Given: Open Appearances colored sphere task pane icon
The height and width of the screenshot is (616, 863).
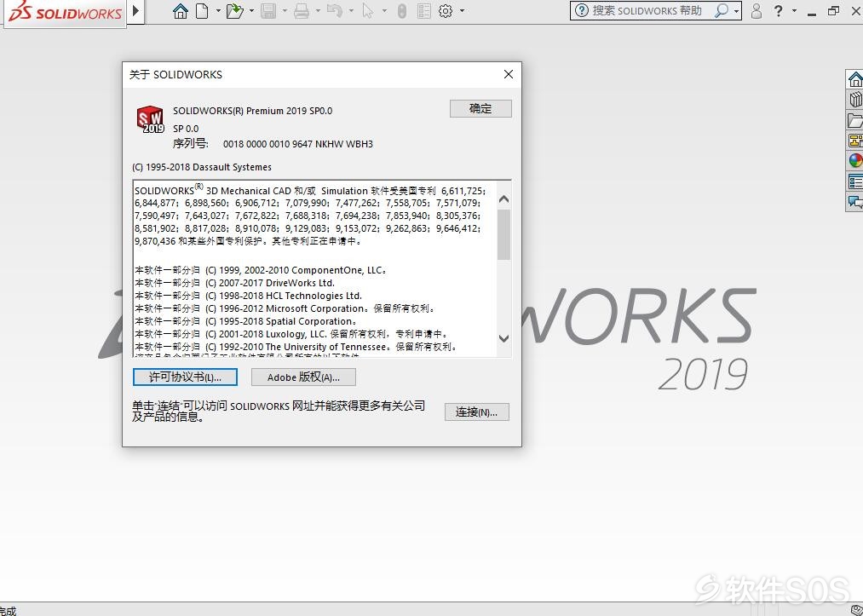Looking at the screenshot, I should [854, 161].
